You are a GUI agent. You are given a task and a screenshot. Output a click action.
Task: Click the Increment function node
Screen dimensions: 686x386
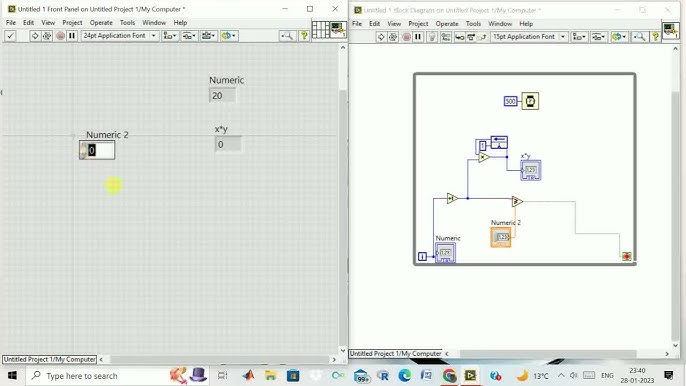pos(452,199)
